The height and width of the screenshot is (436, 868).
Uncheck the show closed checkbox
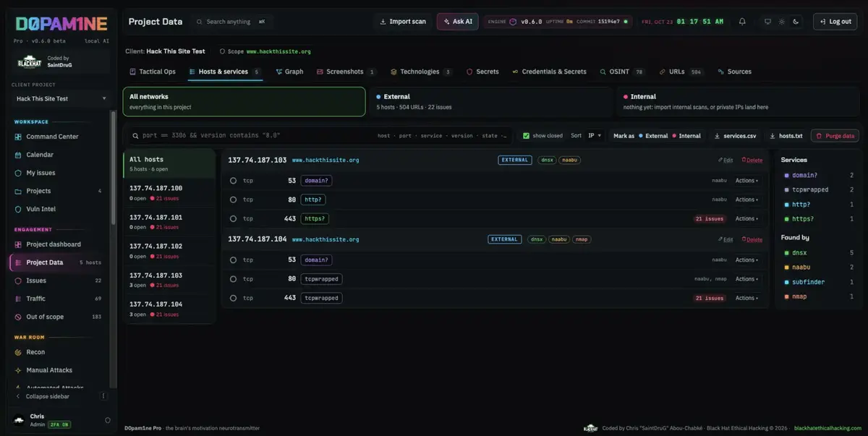[526, 136]
